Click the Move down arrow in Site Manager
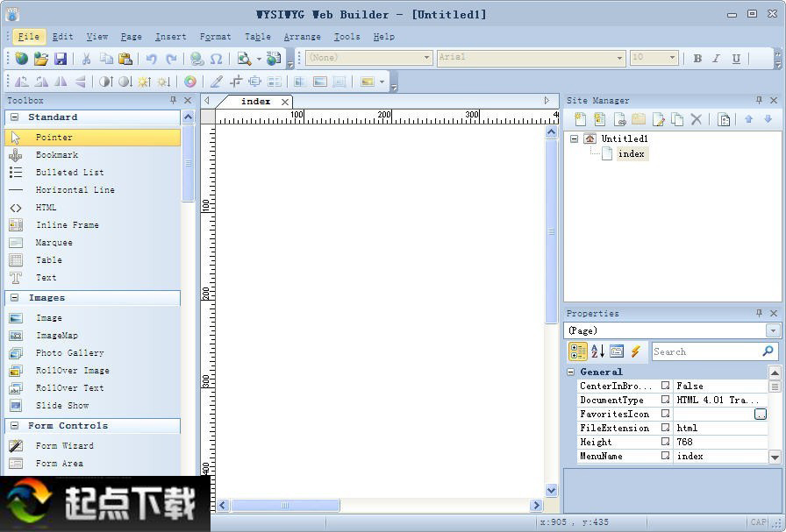786x532 pixels. coord(768,119)
